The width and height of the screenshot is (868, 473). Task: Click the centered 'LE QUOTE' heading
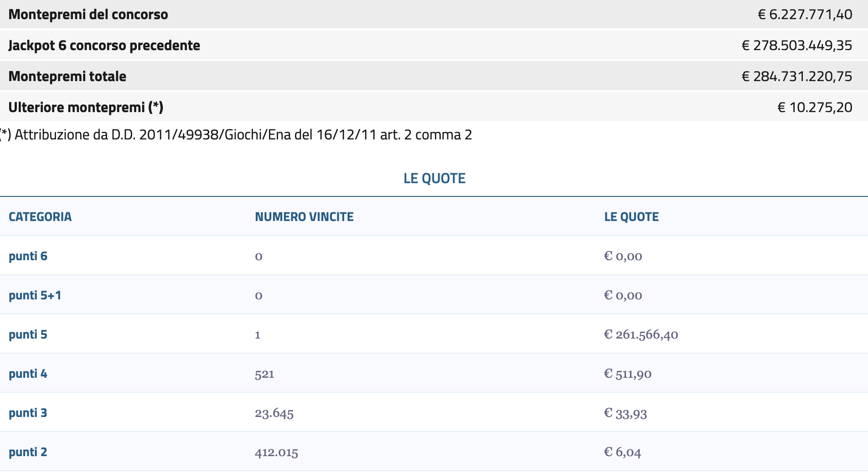click(x=434, y=178)
